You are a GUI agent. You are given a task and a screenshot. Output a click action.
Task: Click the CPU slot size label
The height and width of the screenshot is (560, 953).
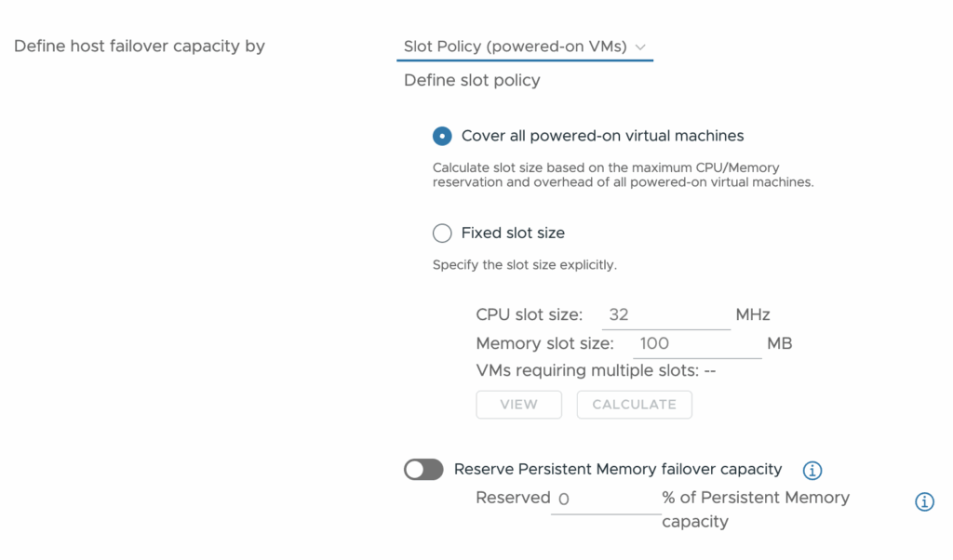coord(529,315)
